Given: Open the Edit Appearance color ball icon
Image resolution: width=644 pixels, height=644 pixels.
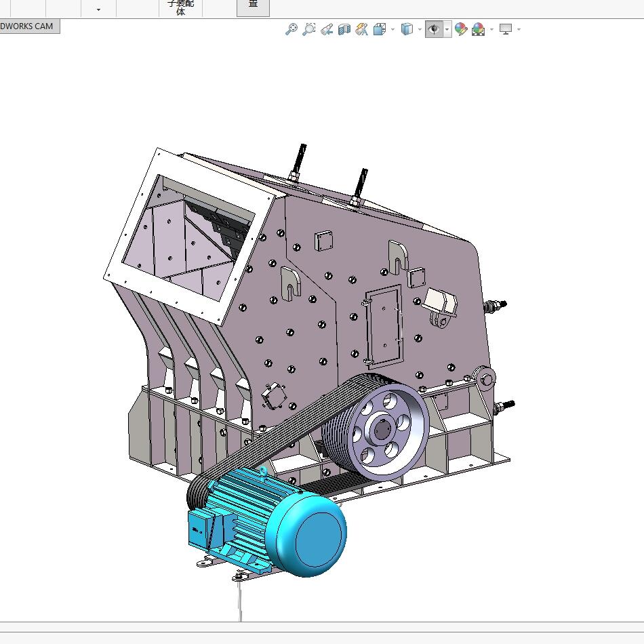Looking at the screenshot, I should pyautogui.click(x=461, y=29).
